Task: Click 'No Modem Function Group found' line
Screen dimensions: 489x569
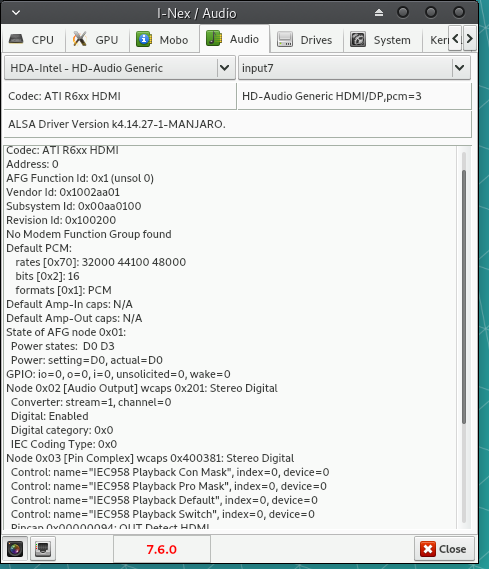Action: click(89, 234)
